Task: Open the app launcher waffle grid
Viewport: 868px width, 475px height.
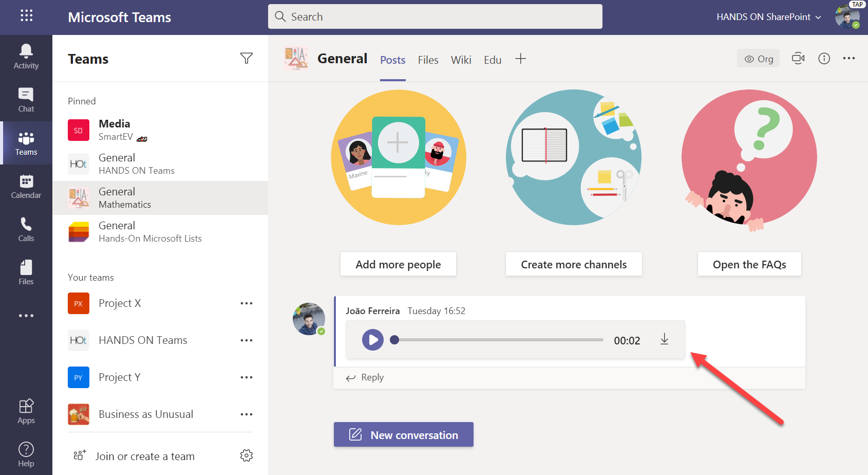Action: click(26, 16)
